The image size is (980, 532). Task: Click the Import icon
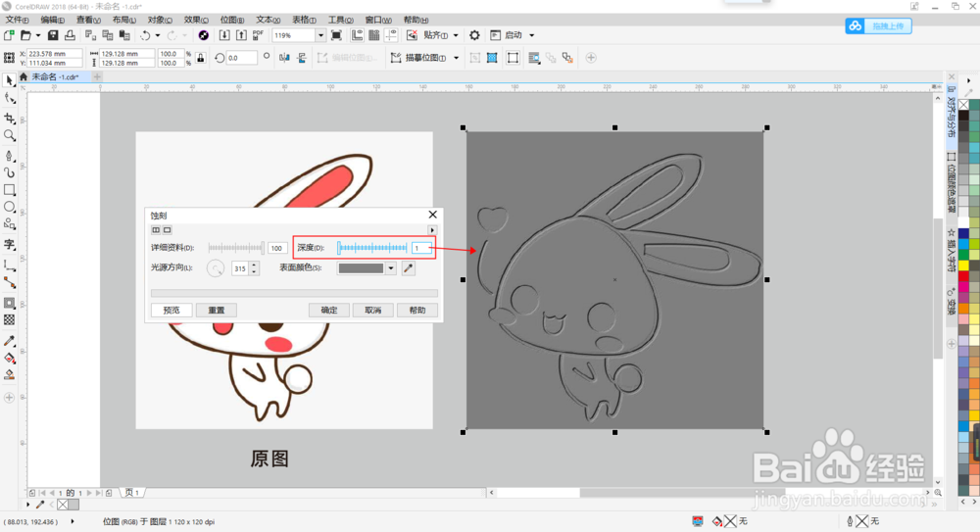click(224, 35)
